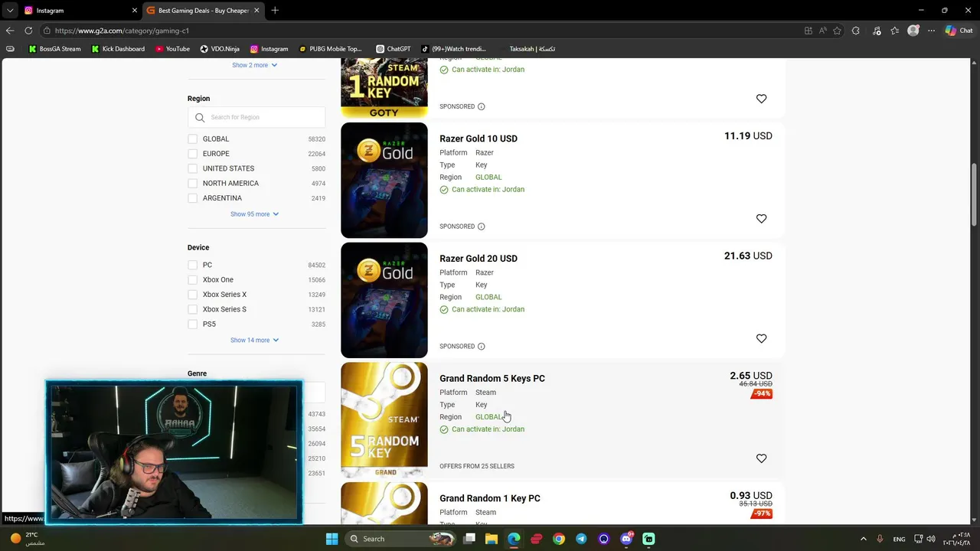Open sponsored info icon on the GOTY key card

[x=481, y=106]
